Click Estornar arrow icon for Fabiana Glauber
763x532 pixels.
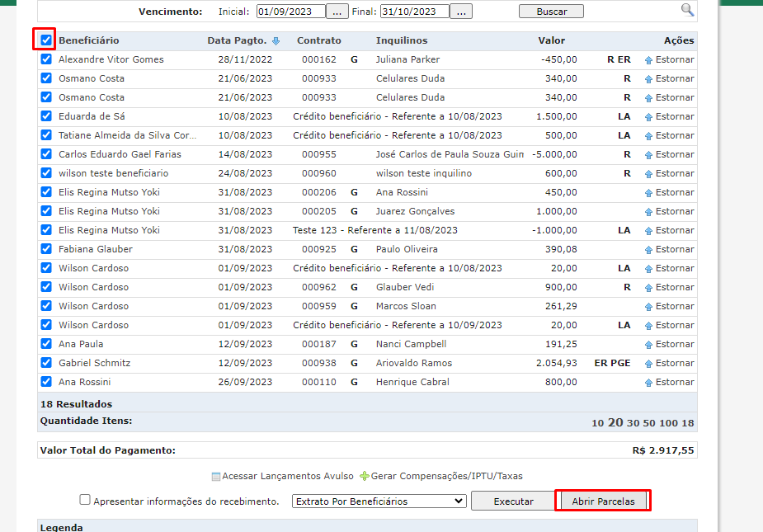(648, 250)
